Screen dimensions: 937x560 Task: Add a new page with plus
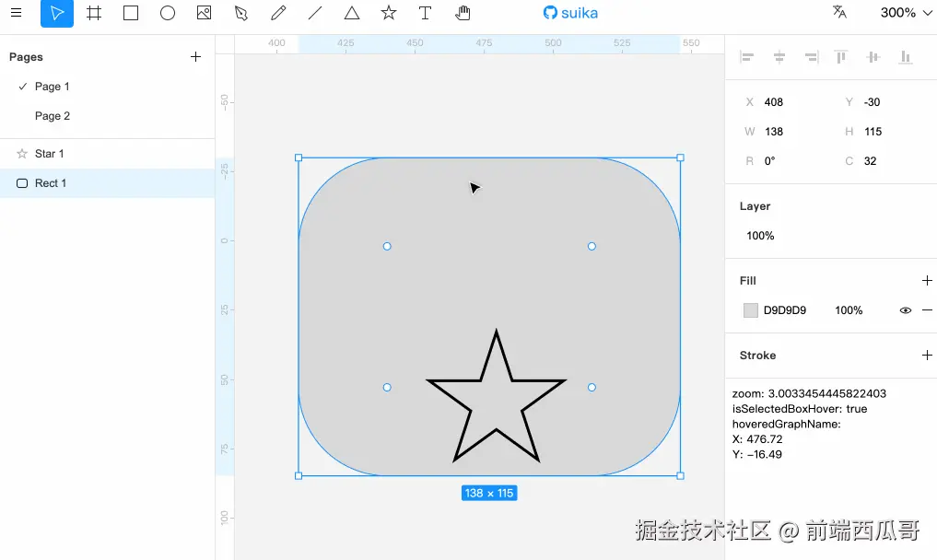(195, 57)
